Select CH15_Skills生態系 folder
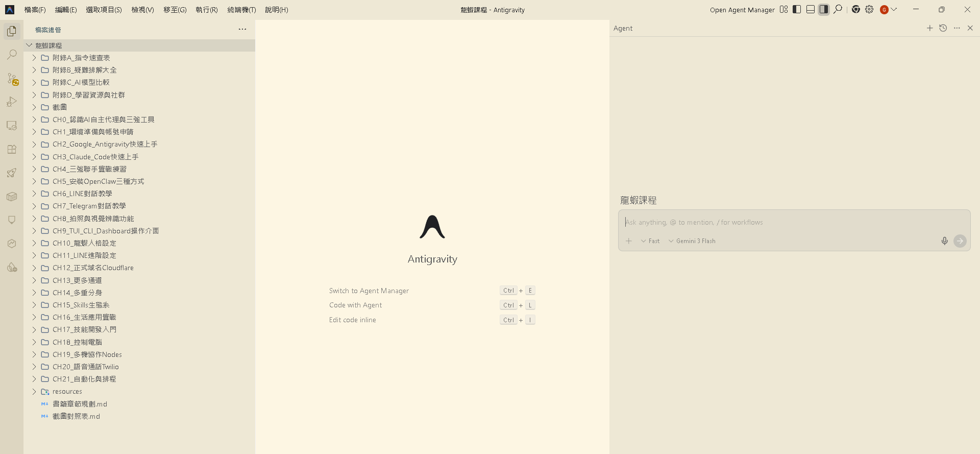 (x=139, y=305)
